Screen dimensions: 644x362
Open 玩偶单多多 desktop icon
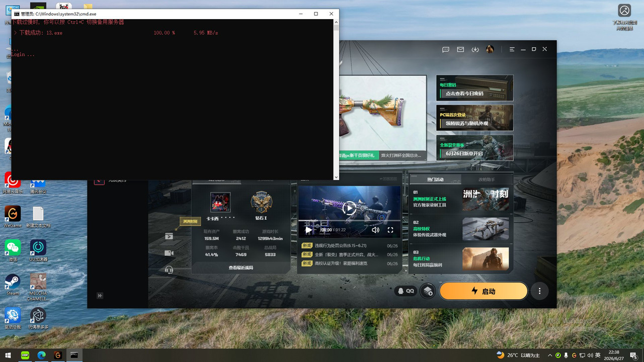(x=38, y=318)
